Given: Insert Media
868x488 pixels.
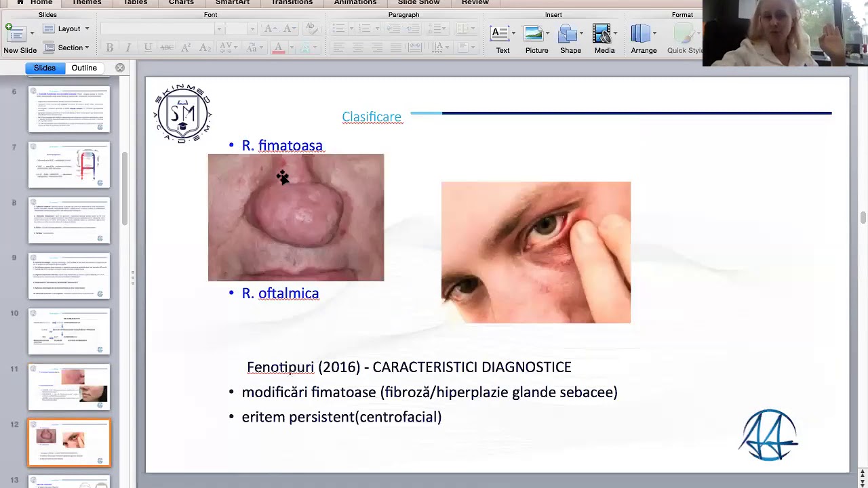Looking at the screenshot, I should coord(602,39).
